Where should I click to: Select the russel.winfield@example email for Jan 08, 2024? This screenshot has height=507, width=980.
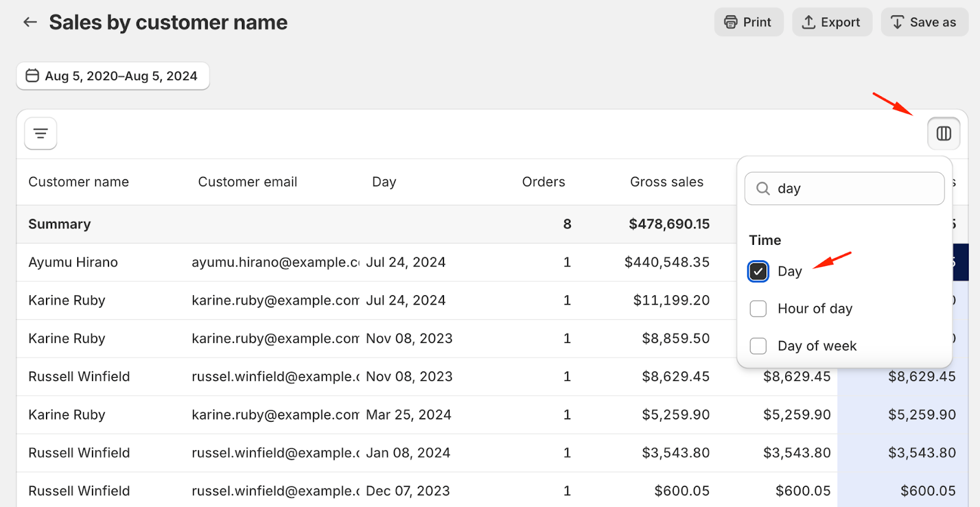coord(275,453)
